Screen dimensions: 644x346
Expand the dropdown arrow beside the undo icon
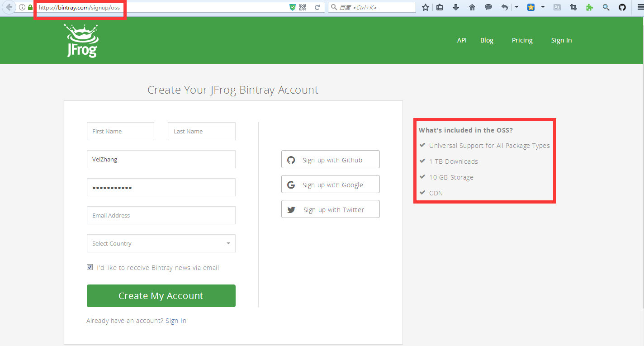516,7
